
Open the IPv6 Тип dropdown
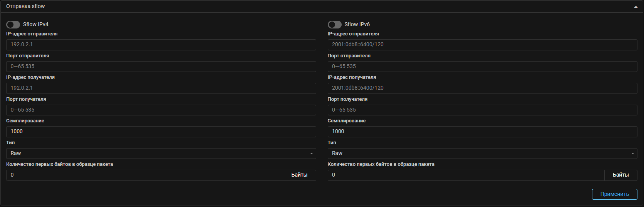(482, 154)
